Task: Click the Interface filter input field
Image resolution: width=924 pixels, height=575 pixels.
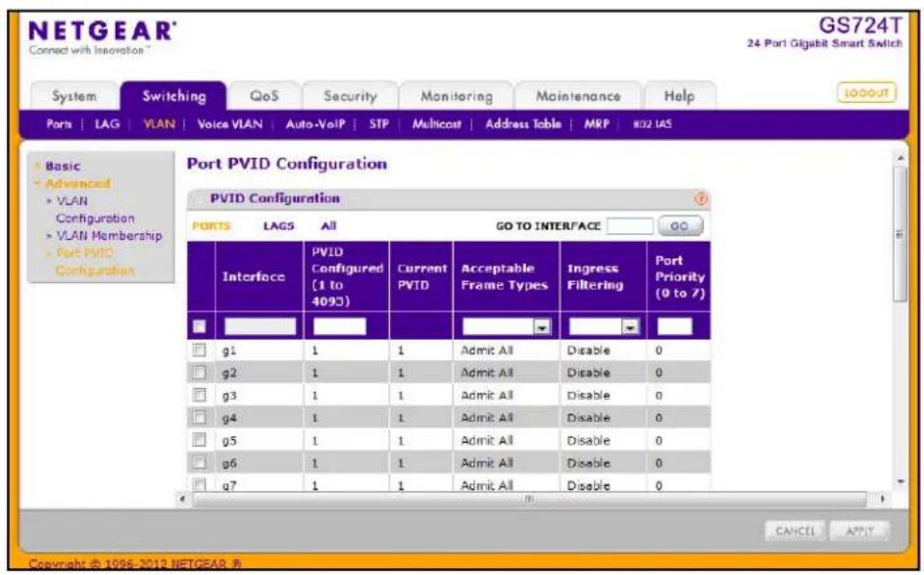Action: pos(260,326)
